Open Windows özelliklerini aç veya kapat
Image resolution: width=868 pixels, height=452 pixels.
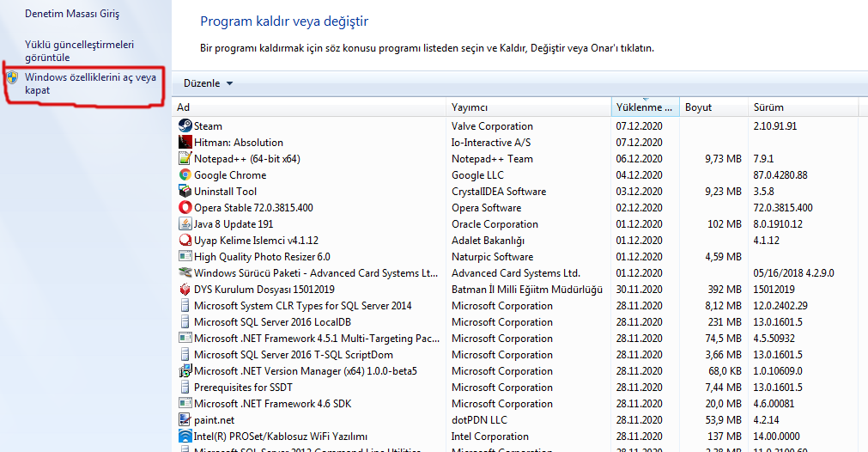point(90,83)
